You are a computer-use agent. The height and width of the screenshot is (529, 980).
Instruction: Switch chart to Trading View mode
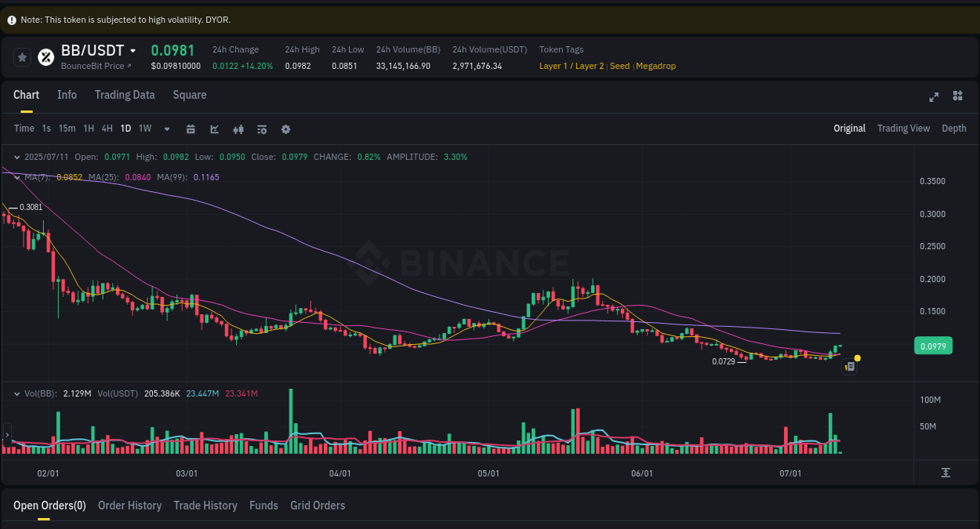click(903, 128)
